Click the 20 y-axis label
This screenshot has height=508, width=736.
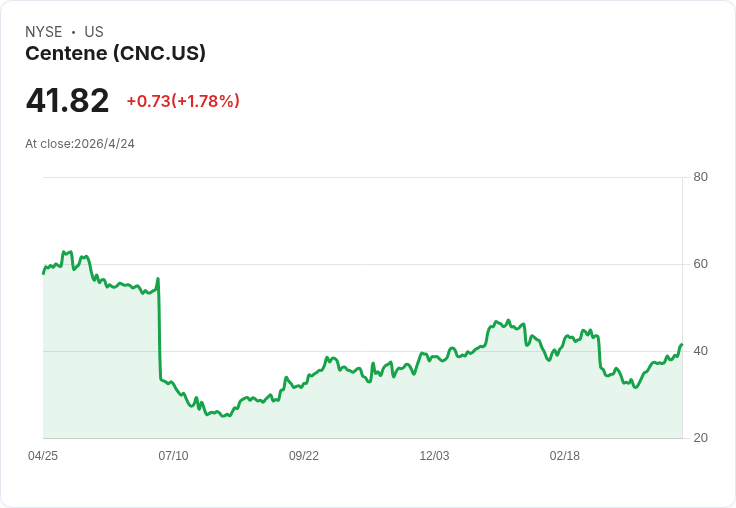[700, 438]
